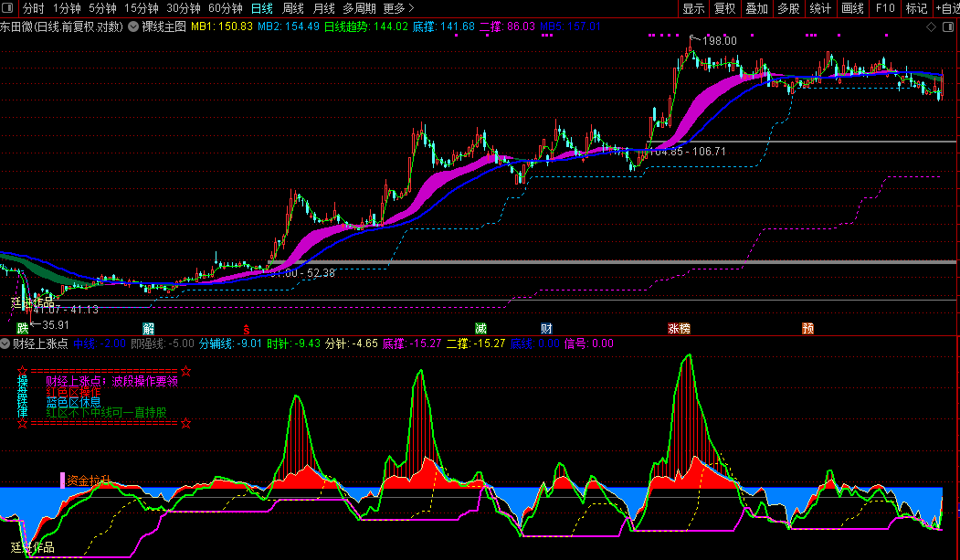
Task: Click the 复权 button
Action: 725,8
